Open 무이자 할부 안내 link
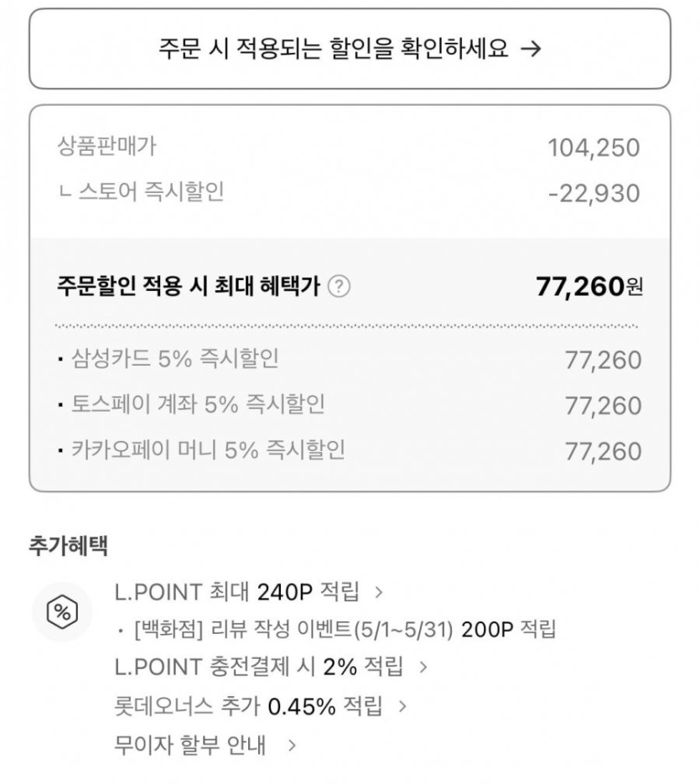Screen dimensions: 700x784 pyautogui.click(x=189, y=745)
